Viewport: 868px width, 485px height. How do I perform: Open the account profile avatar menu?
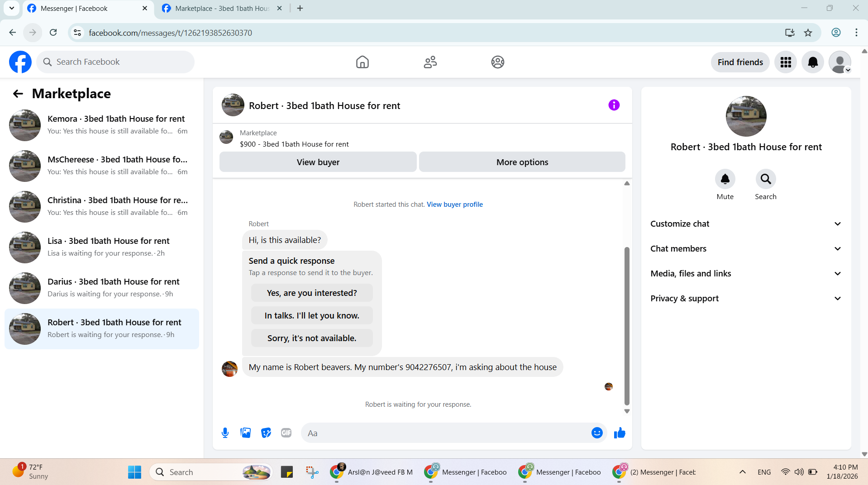[x=840, y=62]
